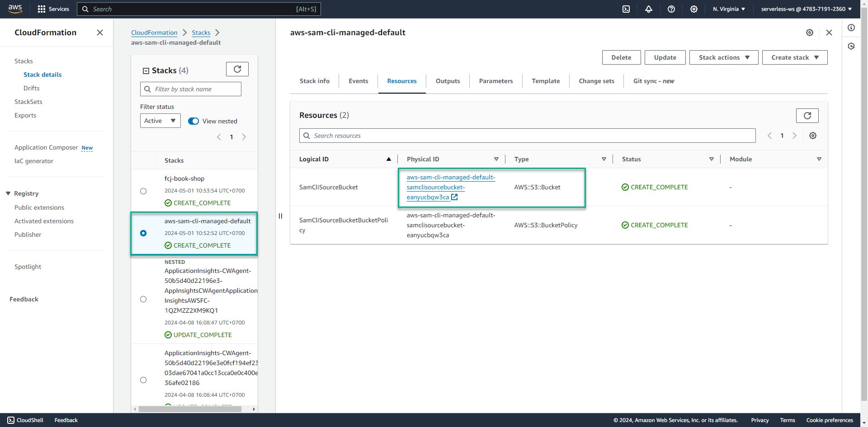Go to previous resources page
868x427 pixels.
click(769, 136)
